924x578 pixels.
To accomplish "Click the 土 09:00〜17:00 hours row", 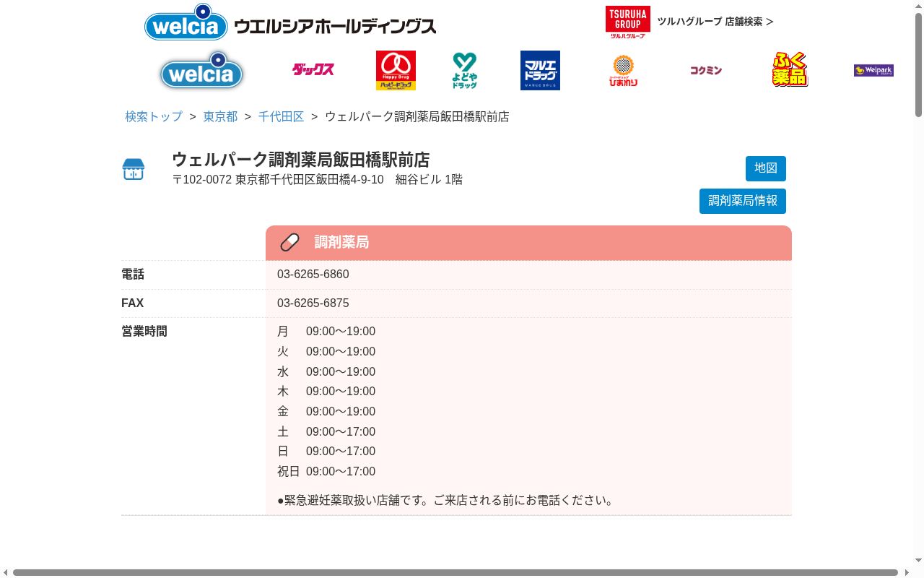I will [x=326, y=432].
